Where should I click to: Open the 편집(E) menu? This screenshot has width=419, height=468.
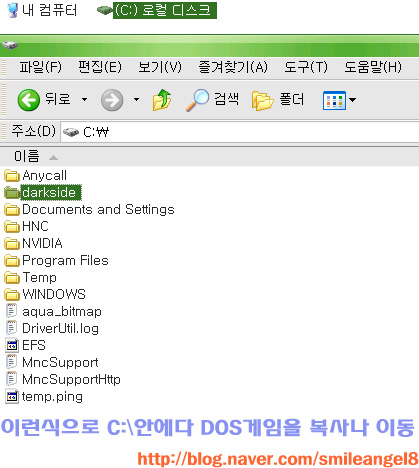(100, 67)
